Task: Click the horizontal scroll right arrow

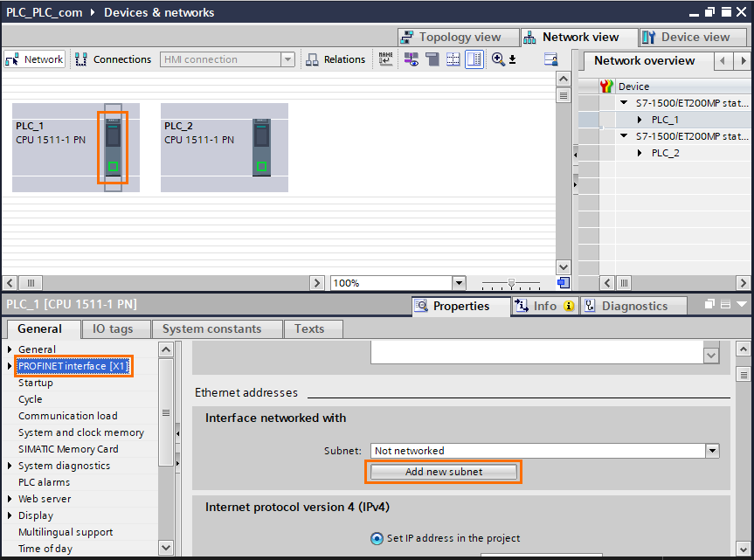Action: [316, 283]
